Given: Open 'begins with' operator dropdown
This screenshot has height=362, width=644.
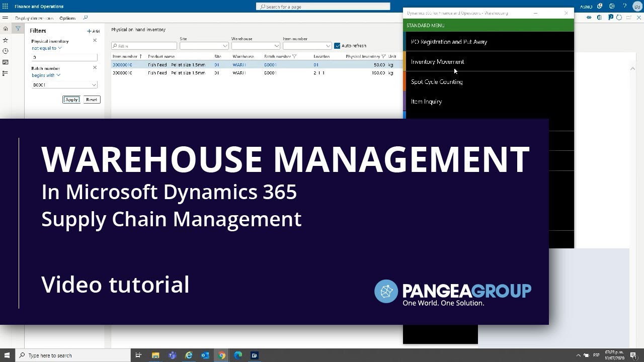Looking at the screenshot, I should pos(46,75).
